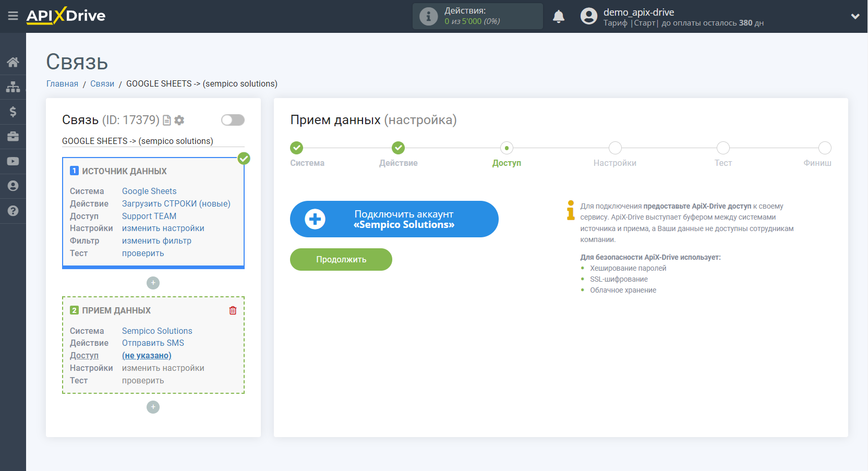Click source проверить test link
The image size is (868, 471).
(x=143, y=253)
